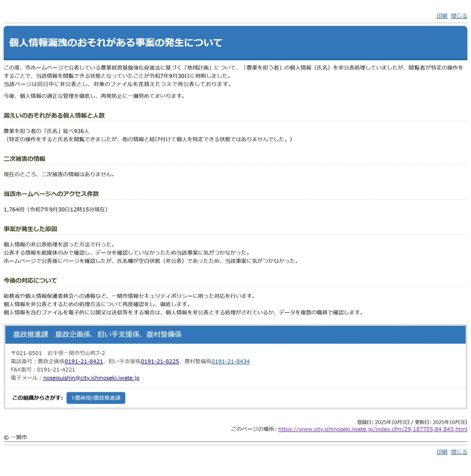Click the page title 個人情報漏洩のおそれがある事案の発生について
Image resolution: width=471 pixels, height=476 pixels.
[116, 43]
